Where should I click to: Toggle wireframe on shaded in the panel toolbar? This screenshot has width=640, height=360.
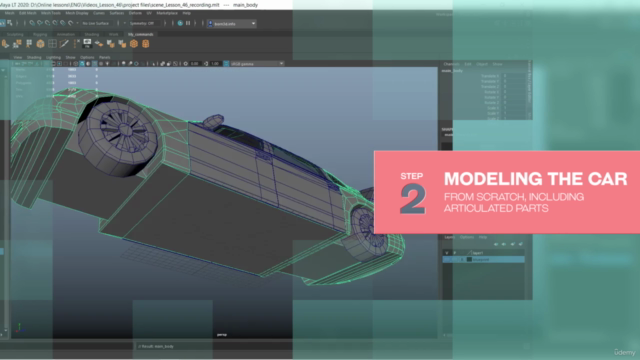95,64
